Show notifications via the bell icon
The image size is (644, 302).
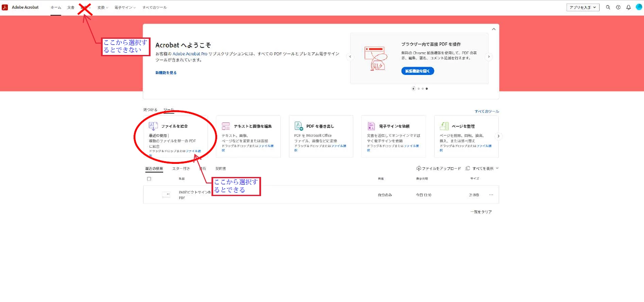[x=628, y=7]
